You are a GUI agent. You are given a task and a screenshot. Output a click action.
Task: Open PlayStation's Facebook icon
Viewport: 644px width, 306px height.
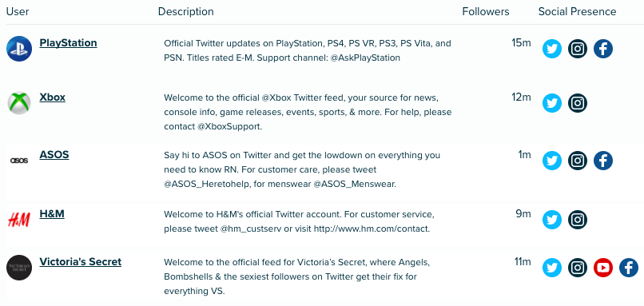(x=603, y=49)
